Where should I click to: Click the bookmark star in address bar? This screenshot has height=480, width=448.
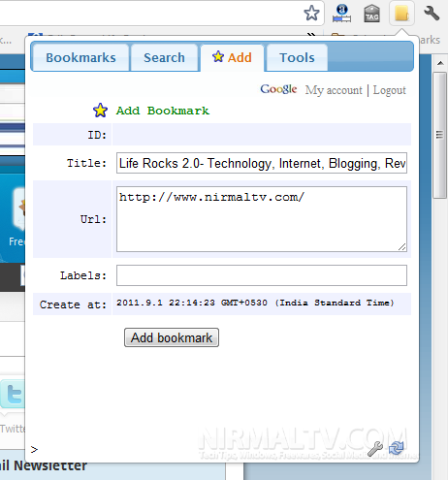(x=311, y=13)
